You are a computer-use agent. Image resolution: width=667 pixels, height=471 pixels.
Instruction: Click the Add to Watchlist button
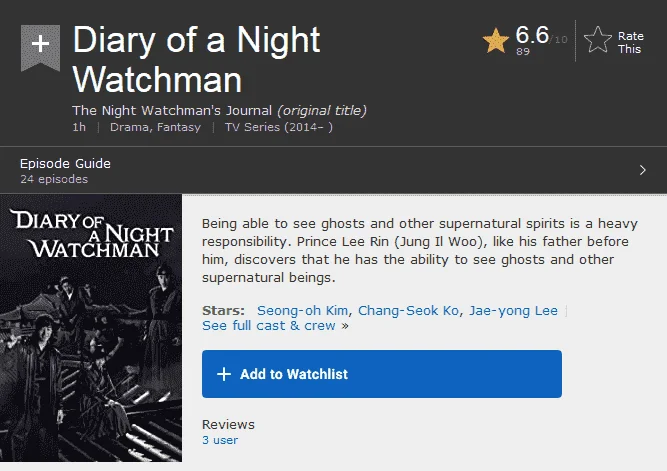coord(382,374)
